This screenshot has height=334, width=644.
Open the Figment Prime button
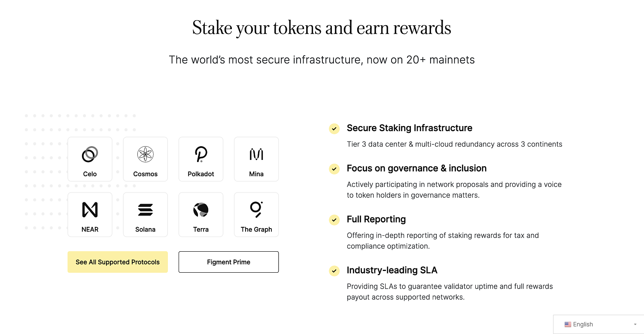point(228,262)
